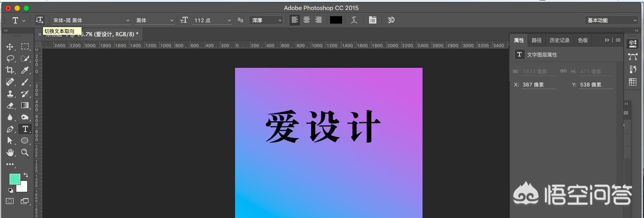Select the Lasso tool
The width and height of the screenshot is (644, 218).
tap(10, 58)
